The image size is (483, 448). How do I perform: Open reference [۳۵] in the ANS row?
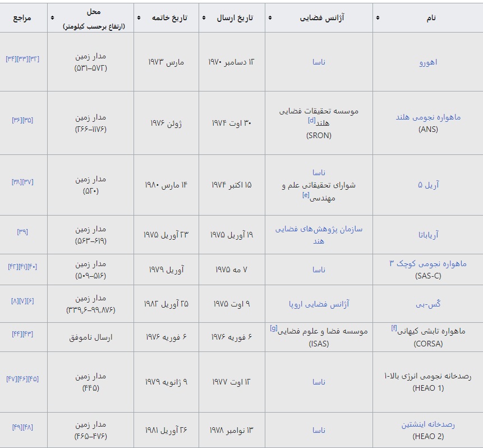coord(28,120)
